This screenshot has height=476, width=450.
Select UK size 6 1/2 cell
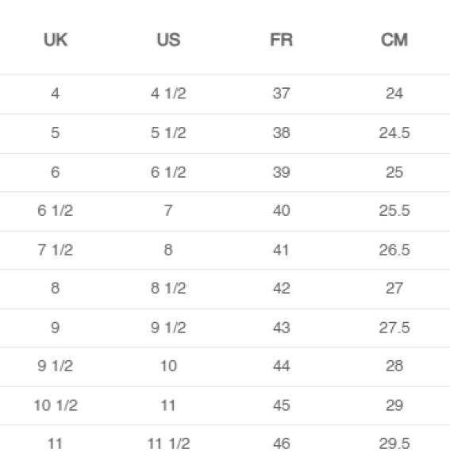[x=56, y=210]
